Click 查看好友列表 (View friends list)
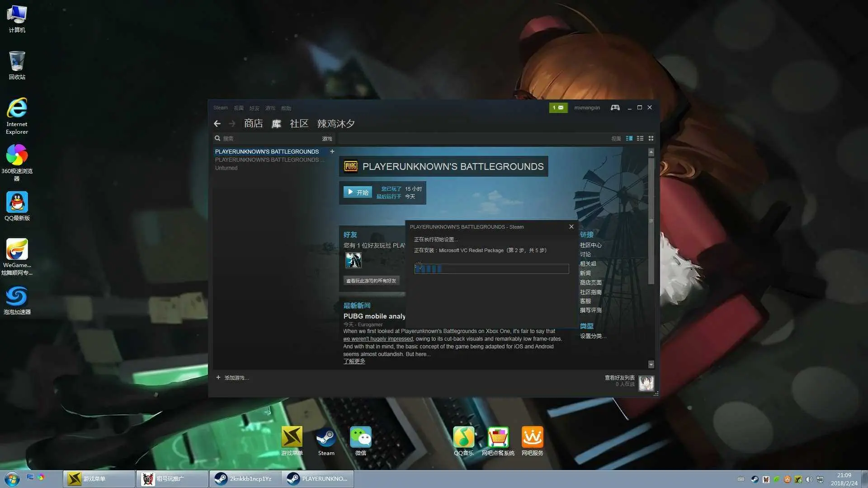This screenshot has width=868, height=488. pyautogui.click(x=619, y=377)
